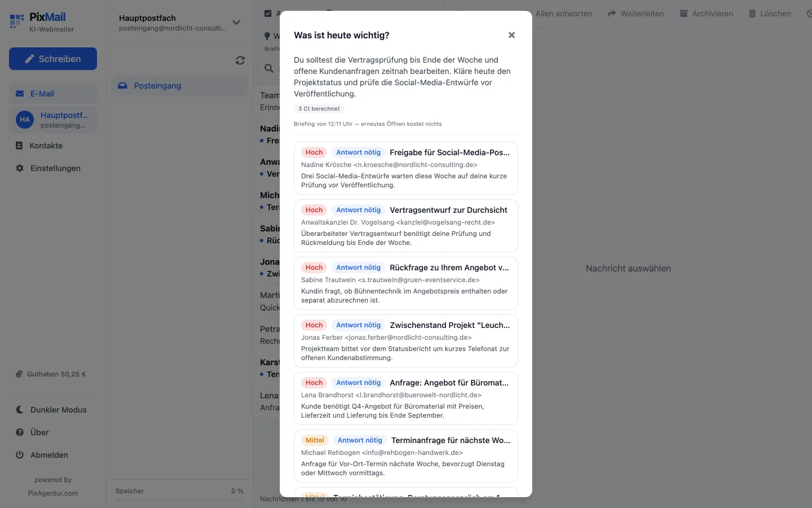The height and width of the screenshot is (508, 812).
Task: Click the Guthaben 50,25 € balance
Action: 51,374
